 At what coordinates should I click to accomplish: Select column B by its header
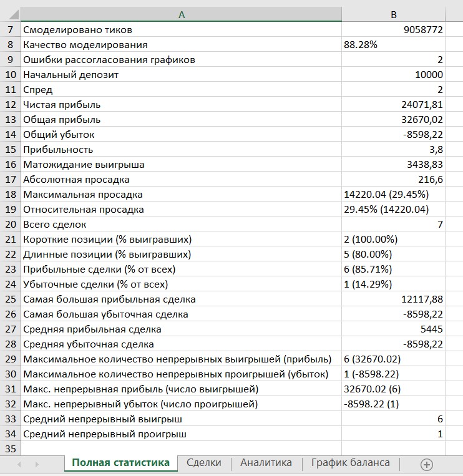tap(394, 14)
